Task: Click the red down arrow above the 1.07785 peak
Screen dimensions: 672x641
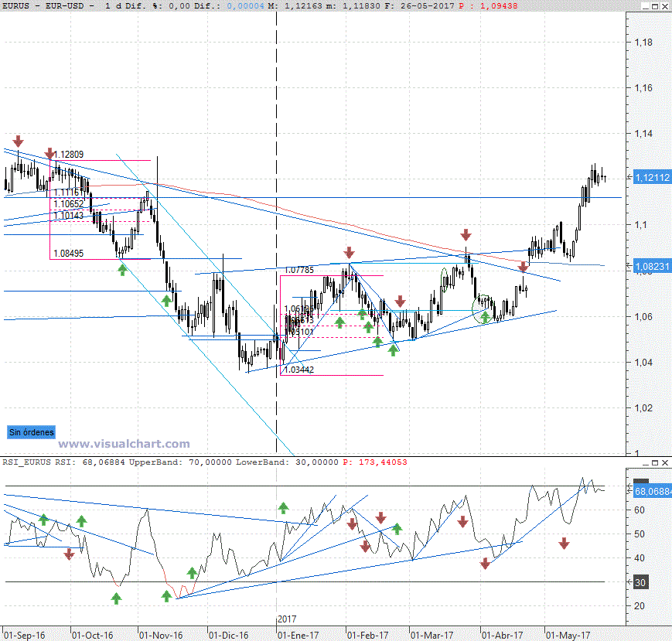Action: click(350, 252)
